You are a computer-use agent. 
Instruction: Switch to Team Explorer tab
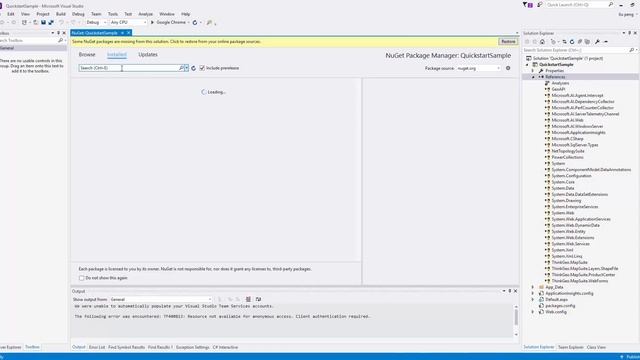[x=571, y=347]
